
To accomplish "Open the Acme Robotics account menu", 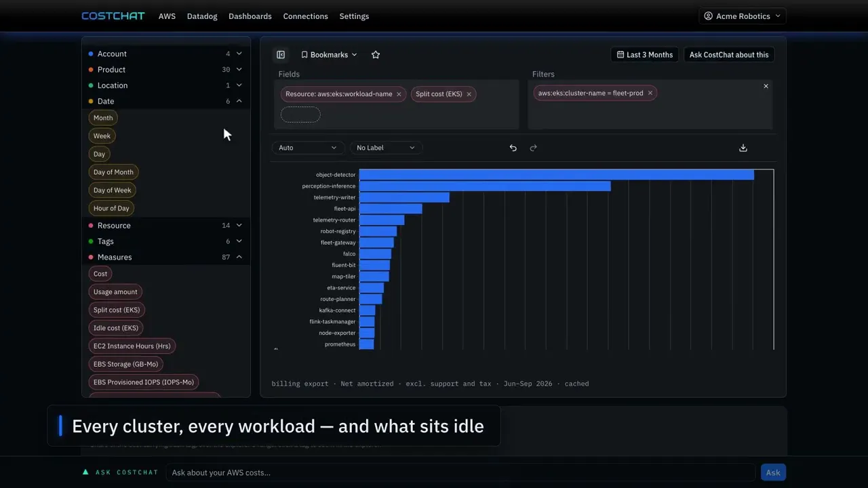I will (x=743, y=16).
